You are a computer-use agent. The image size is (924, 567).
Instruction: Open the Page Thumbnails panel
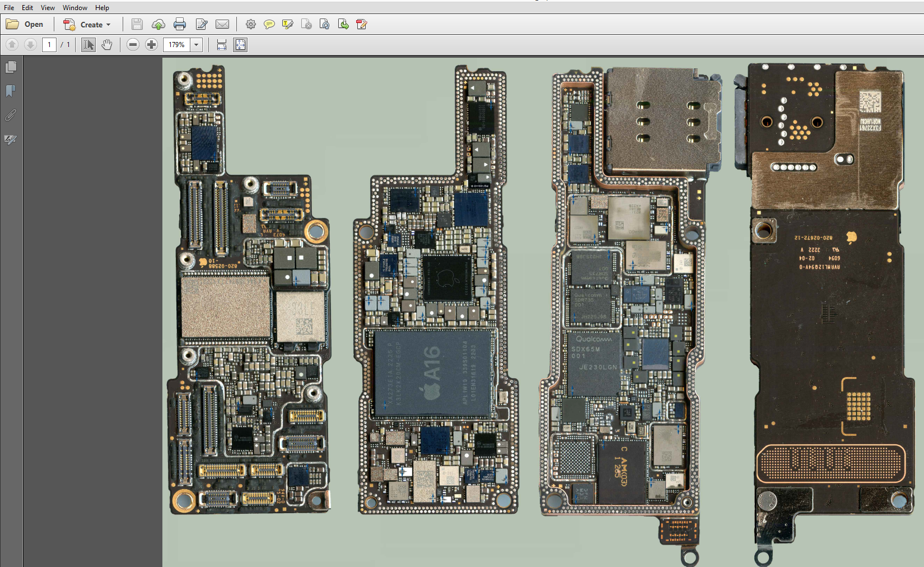[x=11, y=67]
